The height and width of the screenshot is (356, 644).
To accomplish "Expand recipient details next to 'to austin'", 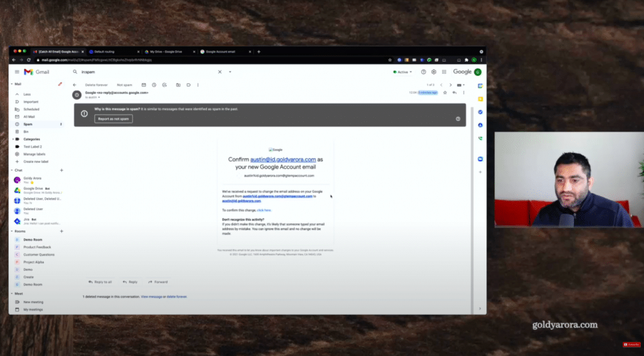I will [99, 98].
